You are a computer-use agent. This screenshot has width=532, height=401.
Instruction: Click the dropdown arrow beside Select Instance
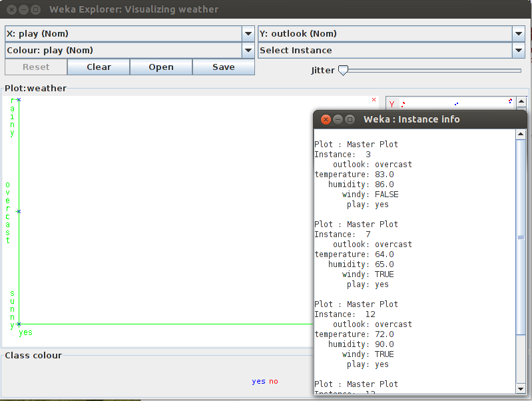click(518, 50)
